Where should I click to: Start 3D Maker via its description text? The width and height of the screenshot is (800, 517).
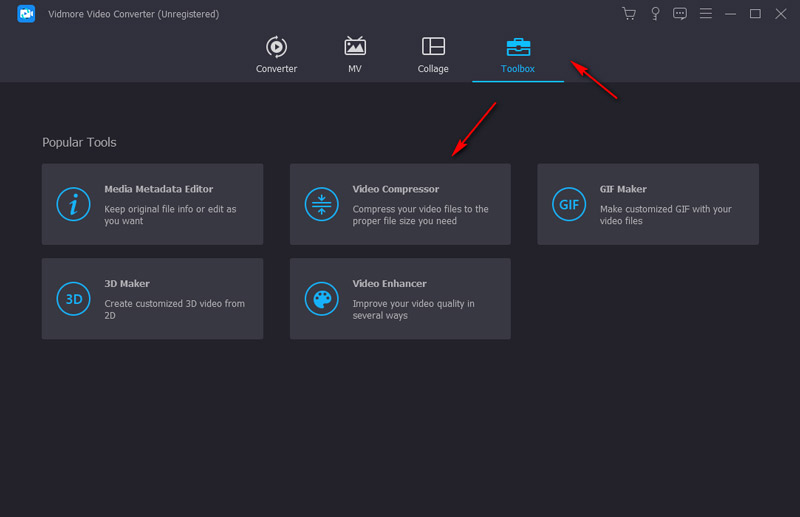click(174, 309)
